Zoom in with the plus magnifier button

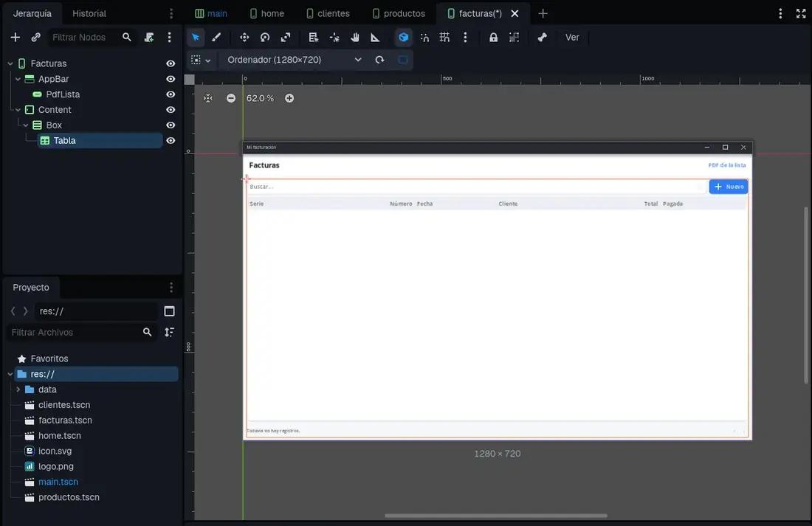(x=289, y=98)
